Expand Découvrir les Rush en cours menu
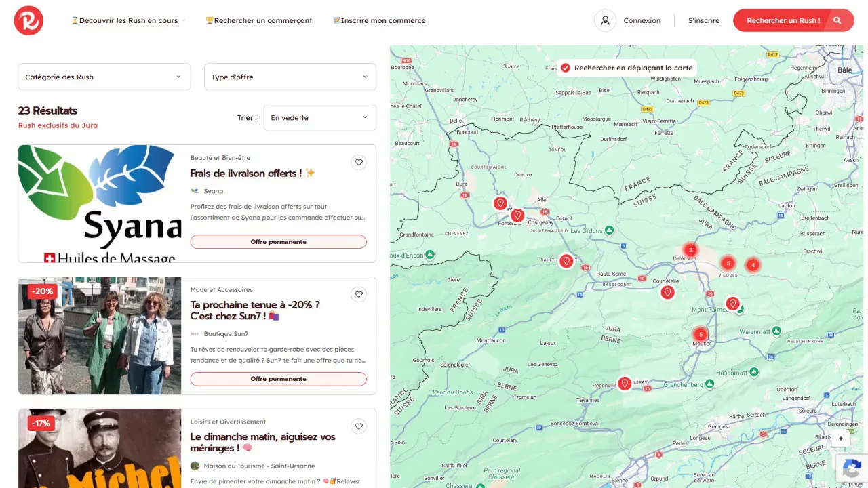The height and width of the screenshot is (488, 868). click(128, 20)
